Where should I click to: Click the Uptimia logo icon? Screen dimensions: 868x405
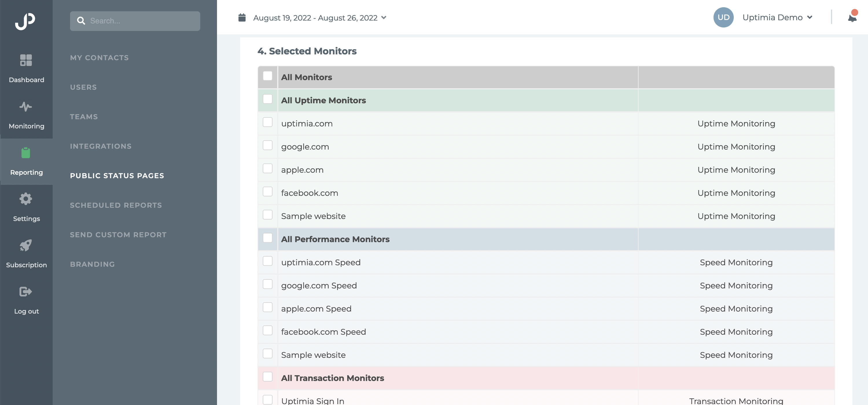pos(25,21)
